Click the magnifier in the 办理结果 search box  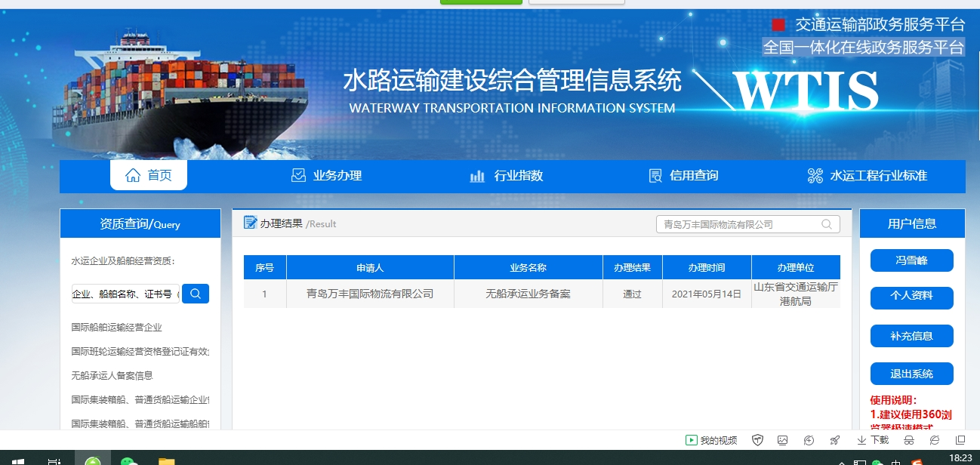click(x=827, y=224)
